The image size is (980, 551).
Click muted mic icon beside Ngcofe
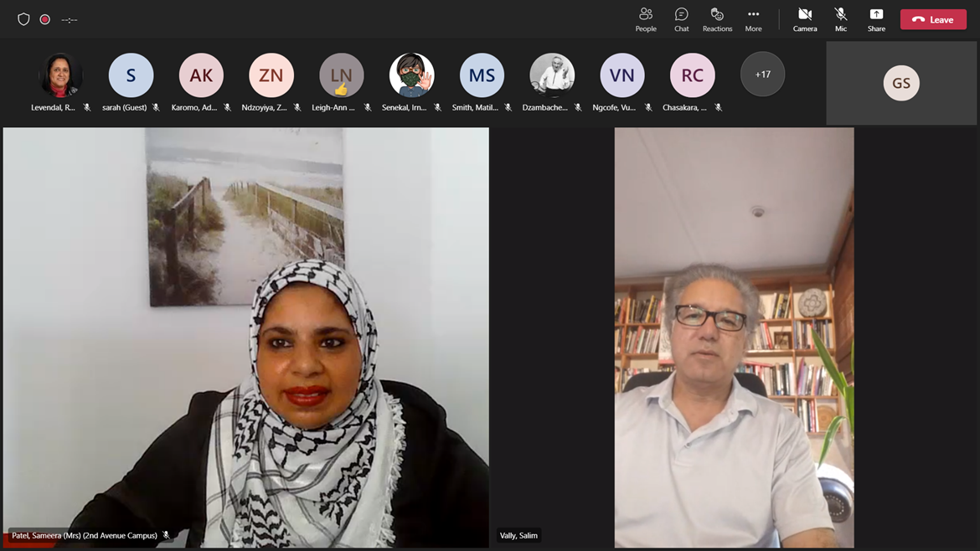point(648,107)
